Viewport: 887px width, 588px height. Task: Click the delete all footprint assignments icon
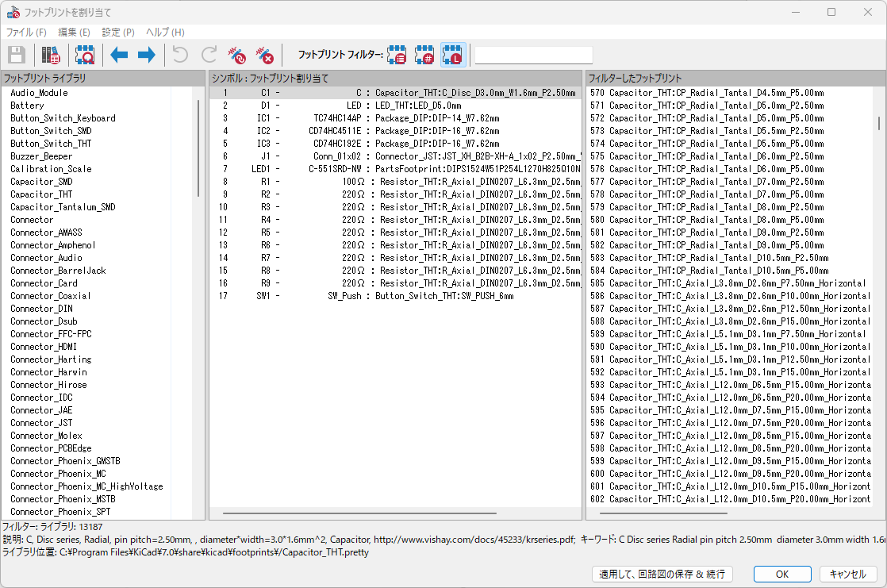coord(265,55)
